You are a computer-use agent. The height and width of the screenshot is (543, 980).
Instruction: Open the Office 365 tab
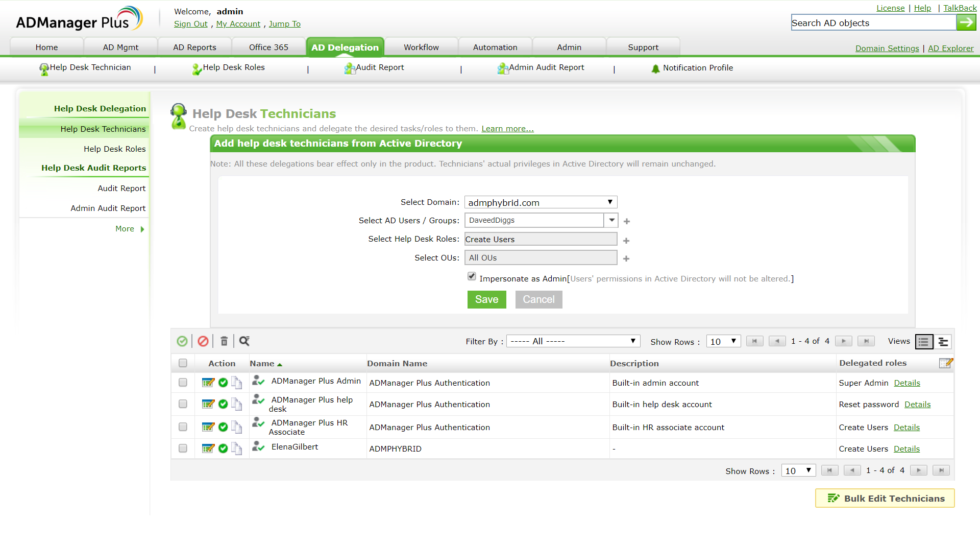coord(268,47)
